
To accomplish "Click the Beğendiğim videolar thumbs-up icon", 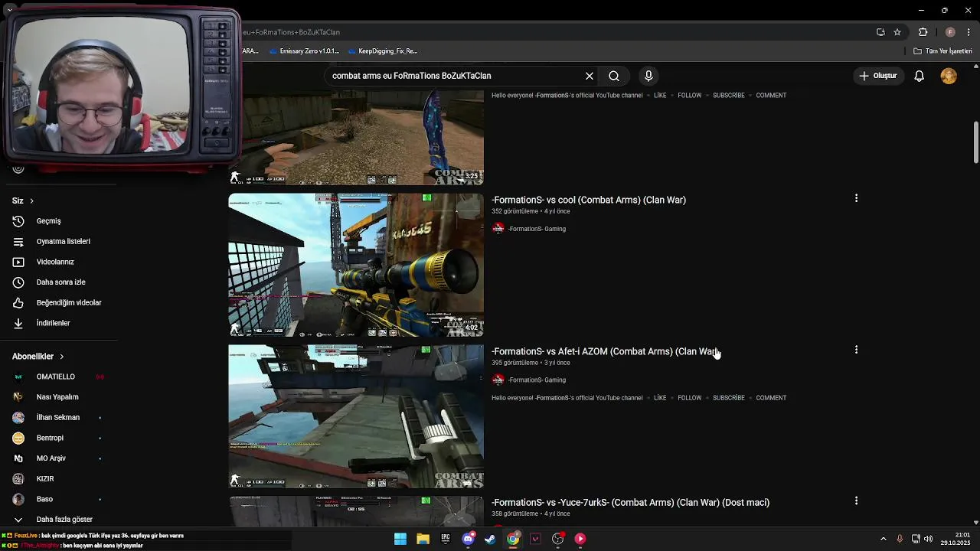I will [x=18, y=302].
